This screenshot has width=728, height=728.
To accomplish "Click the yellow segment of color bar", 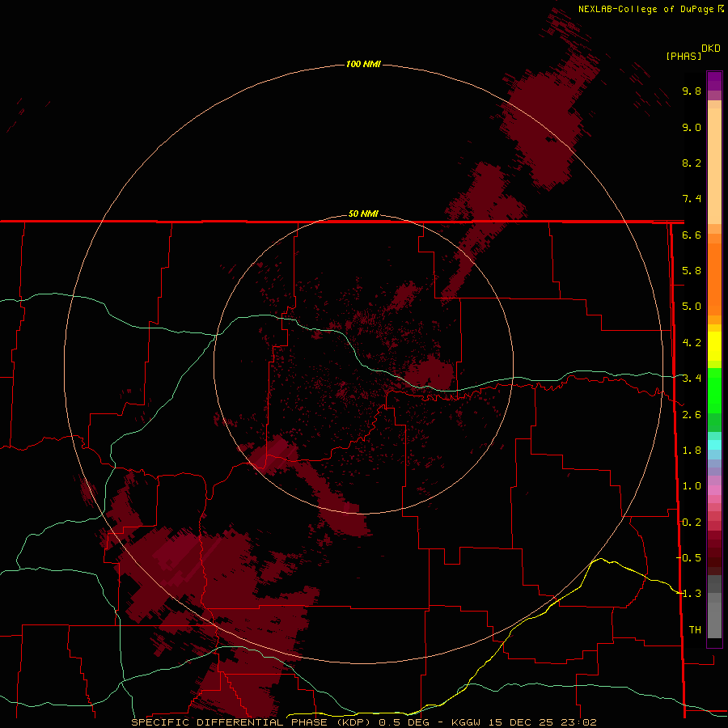I will (714, 346).
